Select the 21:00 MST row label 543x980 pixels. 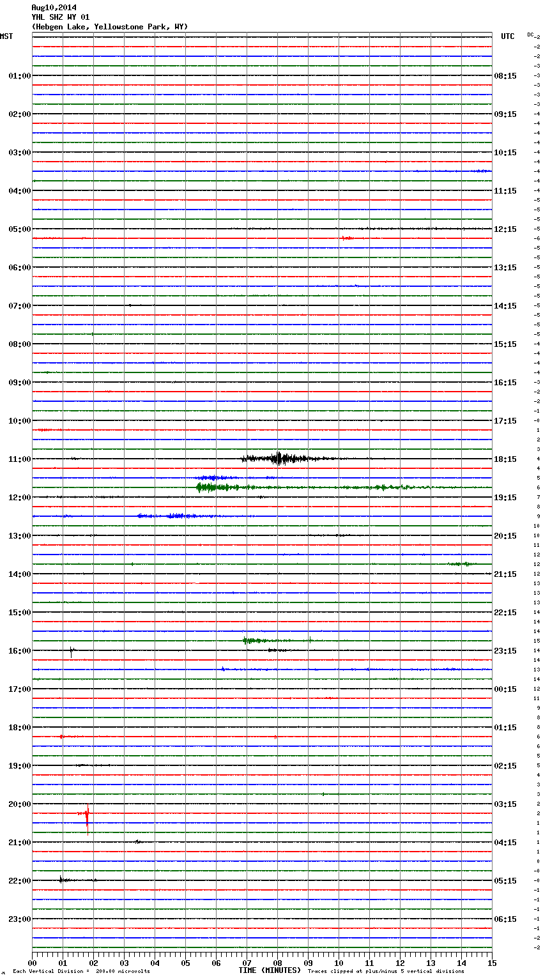(x=19, y=843)
